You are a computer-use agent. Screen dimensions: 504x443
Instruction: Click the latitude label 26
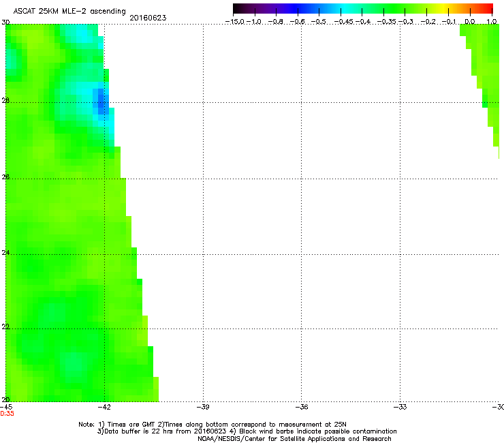5,177
